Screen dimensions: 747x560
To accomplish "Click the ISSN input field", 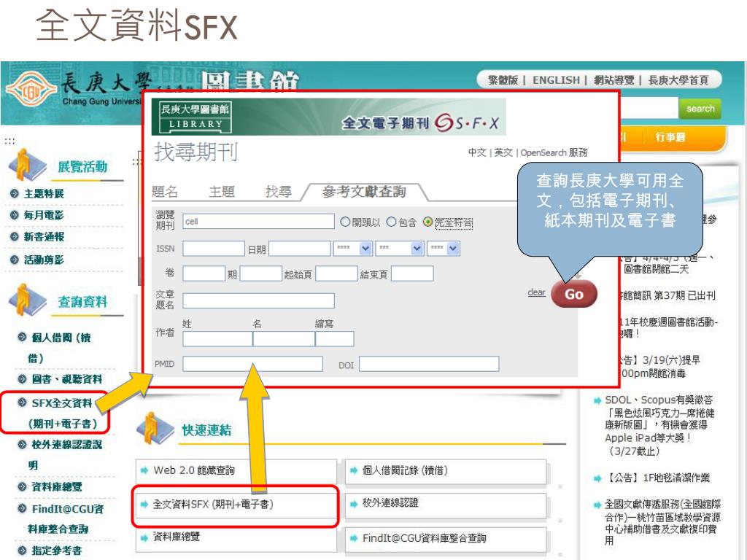I will [214, 249].
